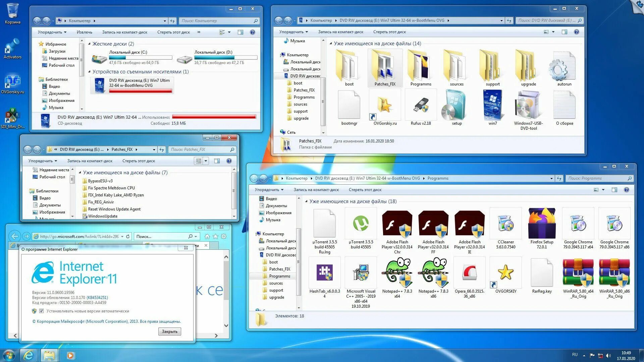The width and height of the screenshot is (644, 362).
Task: Open the HashTab v6.0.0.34 installer
Action: point(324,272)
